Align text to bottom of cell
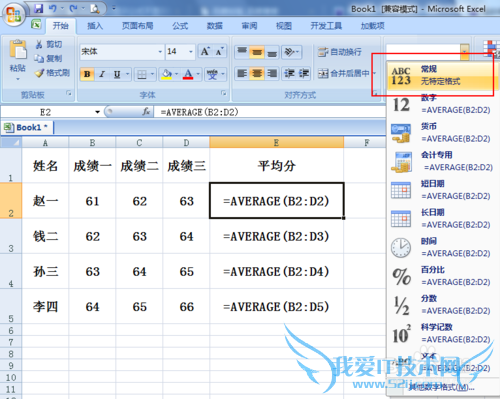The image size is (500, 399). click(x=272, y=52)
